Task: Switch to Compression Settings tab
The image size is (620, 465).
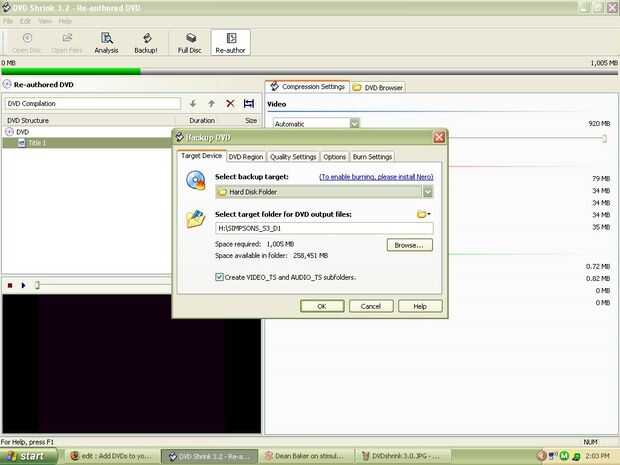Action: (308, 87)
